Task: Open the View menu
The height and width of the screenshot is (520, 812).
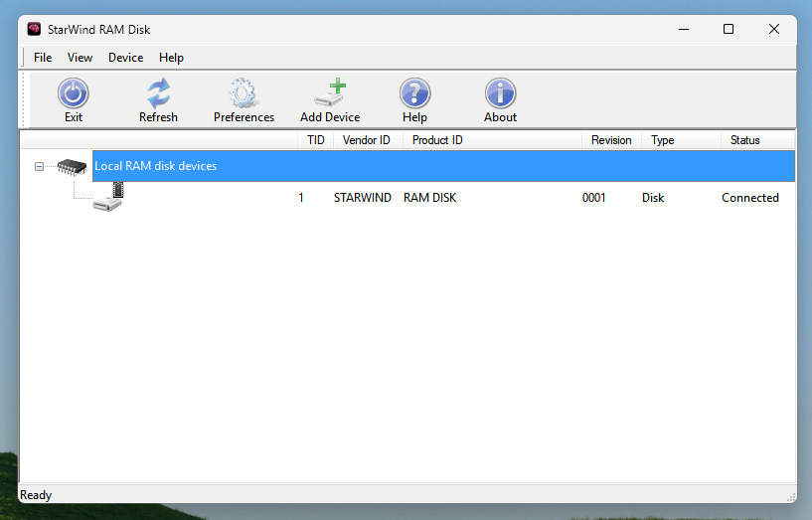Action: pos(80,58)
